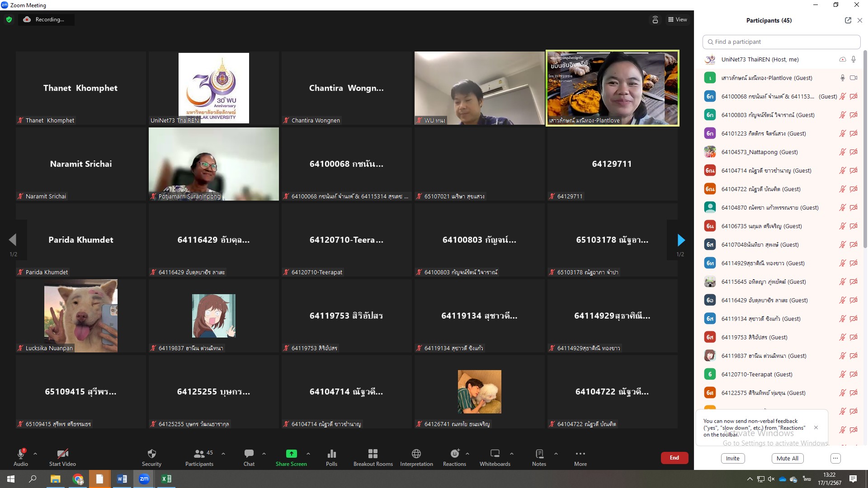This screenshot has width=868, height=488.
Task: Toggle Start Video camera
Action: tap(62, 454)
